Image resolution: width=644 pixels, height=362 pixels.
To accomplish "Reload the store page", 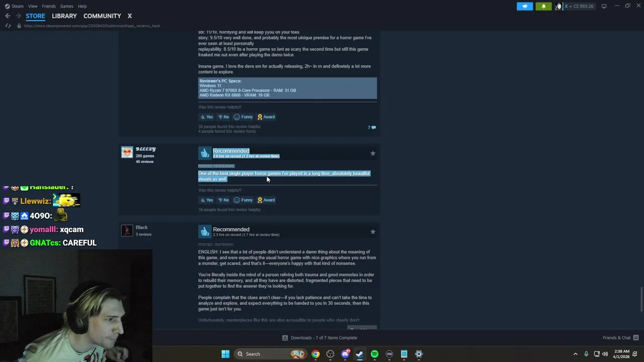I will click(x=8, y=26).
